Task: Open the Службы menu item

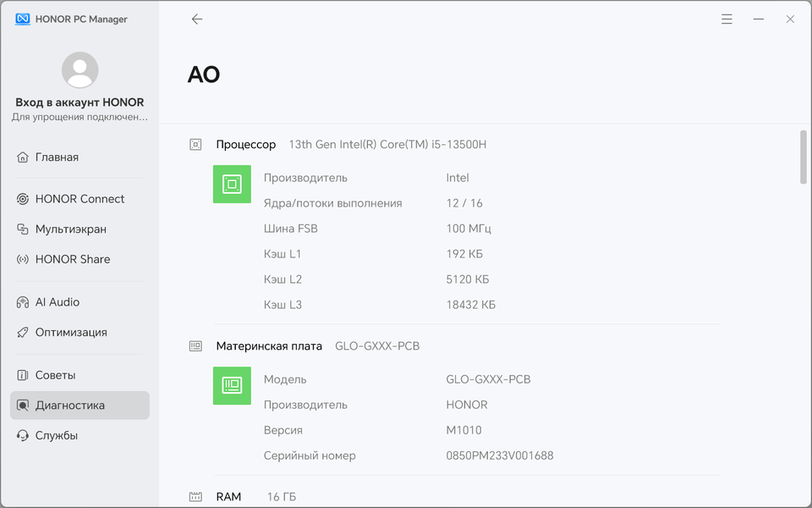Action: pos(56,436)
